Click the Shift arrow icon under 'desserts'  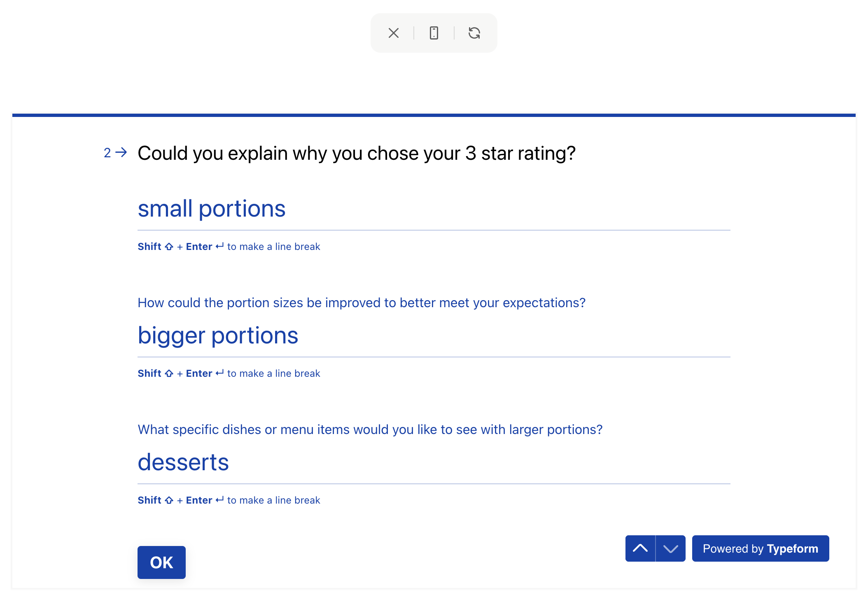pos(169,500)
